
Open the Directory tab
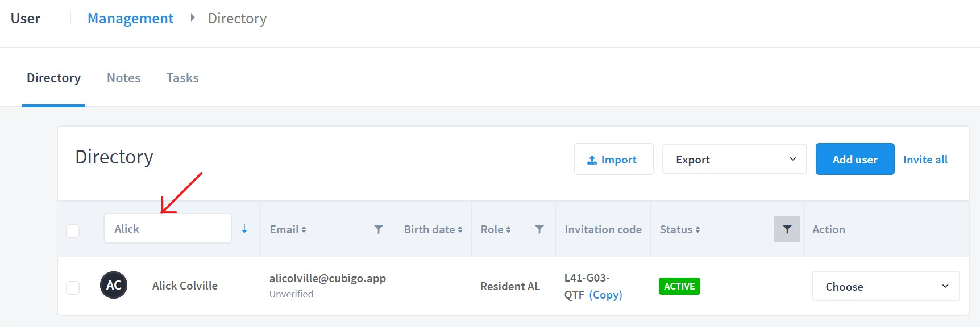click(53, 78)
